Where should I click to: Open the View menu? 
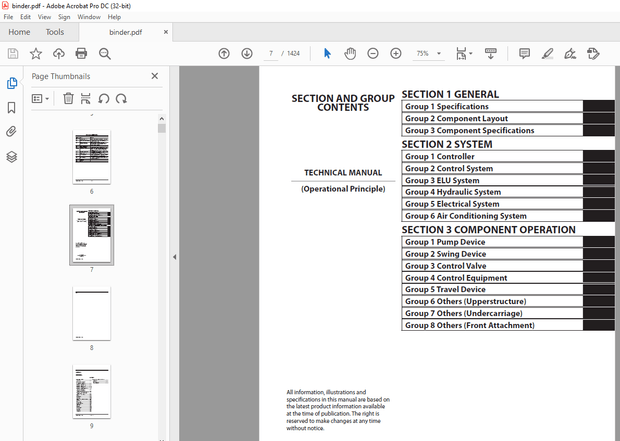45,17
